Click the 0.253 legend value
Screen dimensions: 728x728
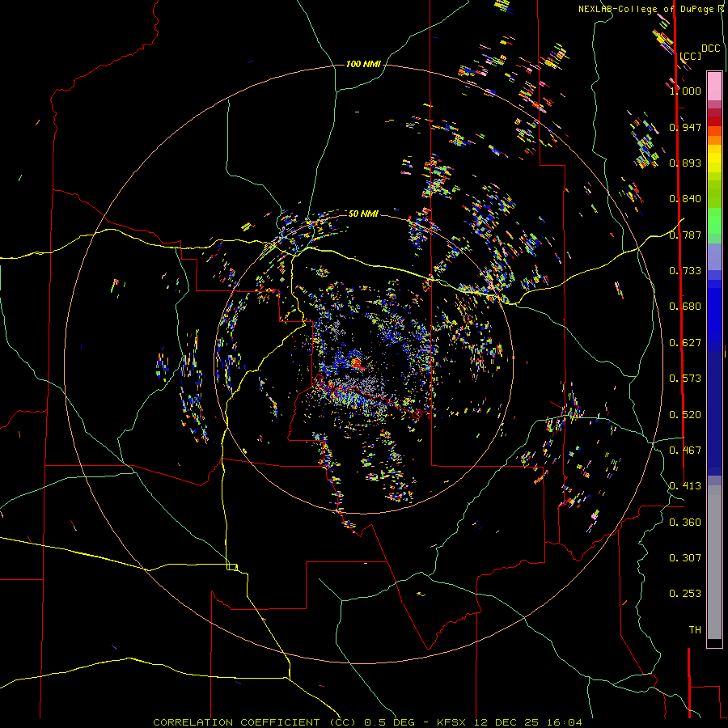(685, 594)
